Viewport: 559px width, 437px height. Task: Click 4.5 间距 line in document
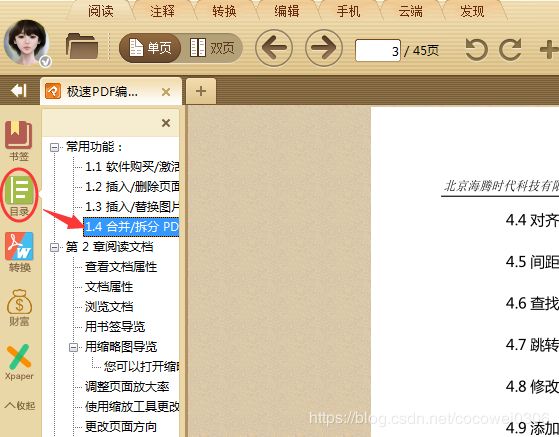(532, 262)
